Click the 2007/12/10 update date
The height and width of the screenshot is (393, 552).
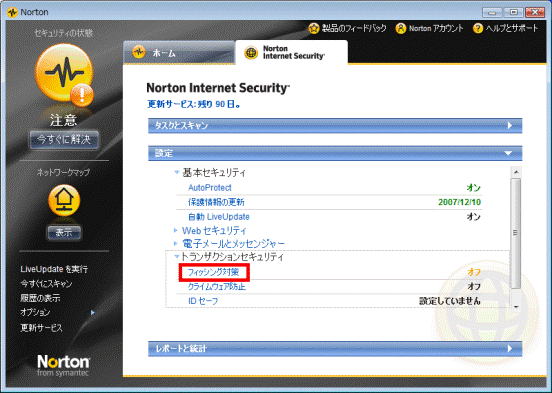(459, 202)
